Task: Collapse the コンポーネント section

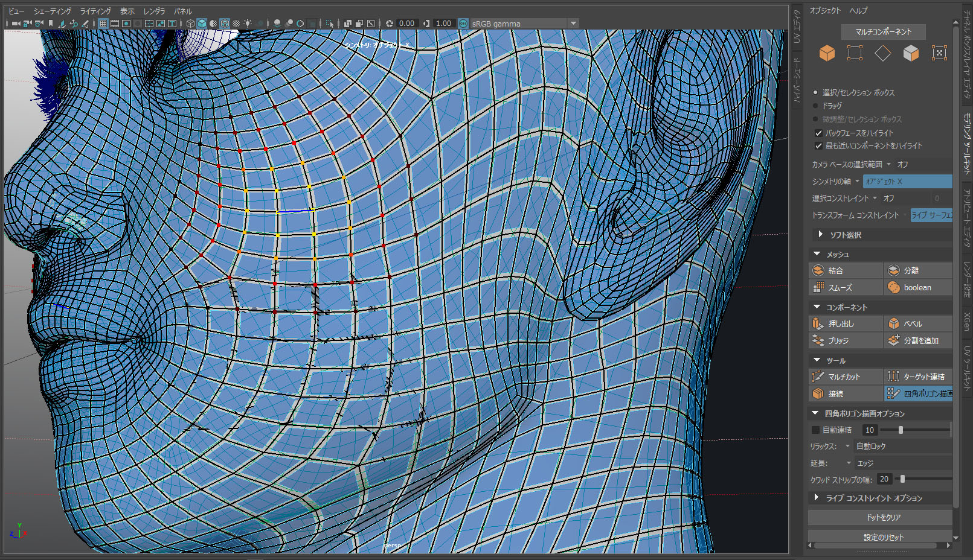Action: point(817,307)
